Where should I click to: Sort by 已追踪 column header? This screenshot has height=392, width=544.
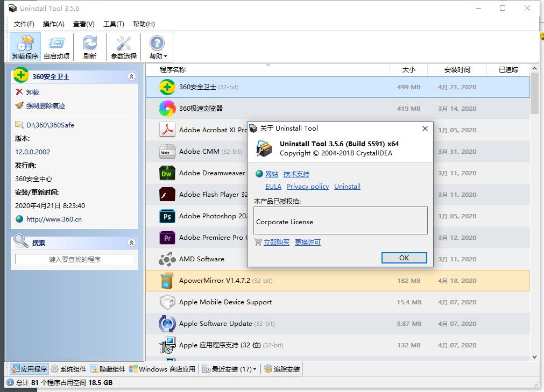508,70
